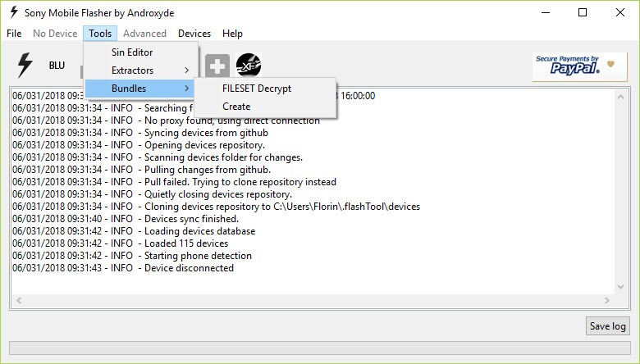This screenshot has height=364, width=640.
Task: Click the log scroll up arrow
Action: coord(620,97)
